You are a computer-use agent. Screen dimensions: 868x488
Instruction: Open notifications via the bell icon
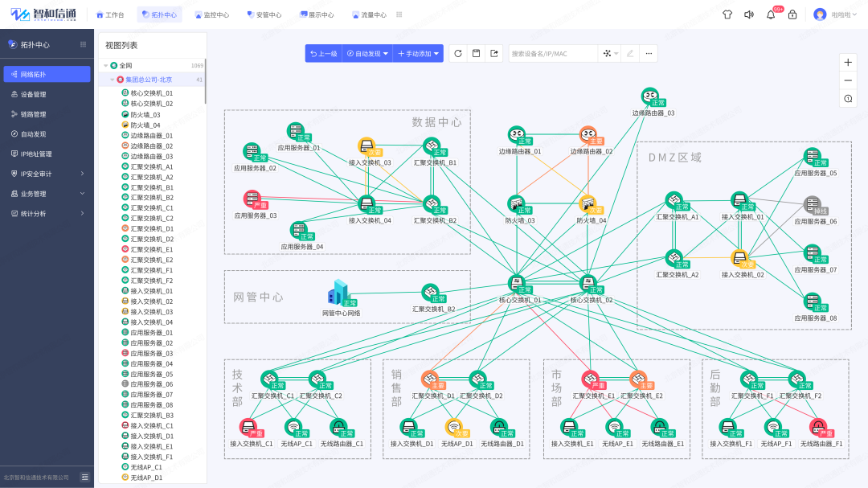(x=770, y=14)
